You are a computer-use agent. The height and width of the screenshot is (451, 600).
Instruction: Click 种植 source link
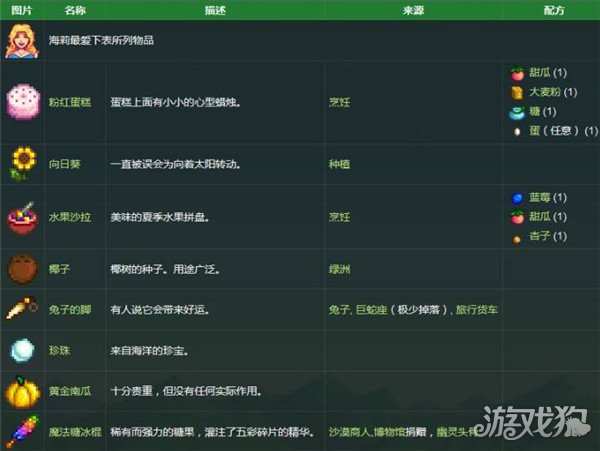(339, 164)
